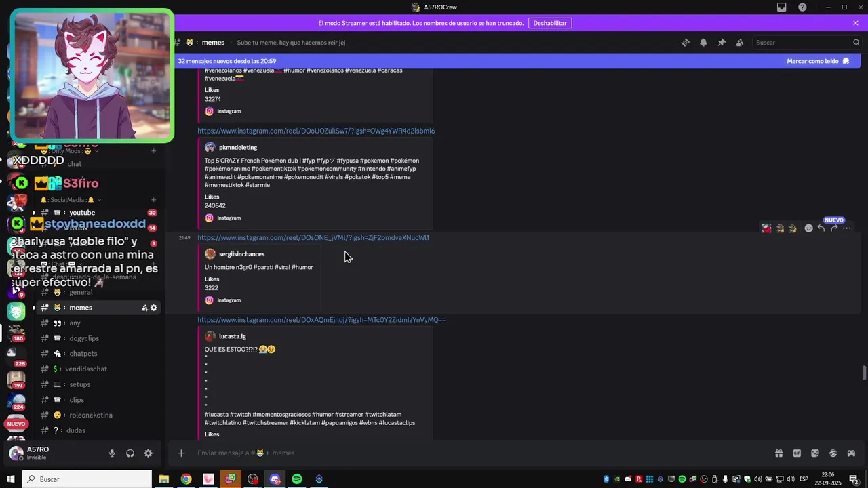Open the inbox icon in title bar
Image resolution: width=868 pixels, height=488 pixels.
tap(782, 7)
